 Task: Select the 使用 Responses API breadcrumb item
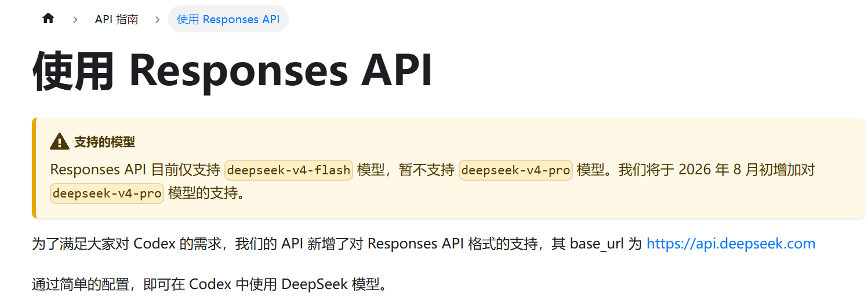tap(228, 19)
